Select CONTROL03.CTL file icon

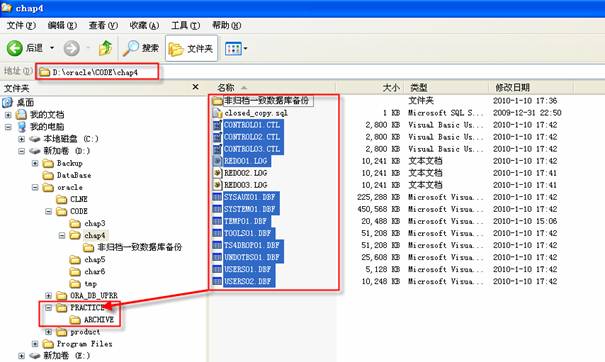(217, 149)
